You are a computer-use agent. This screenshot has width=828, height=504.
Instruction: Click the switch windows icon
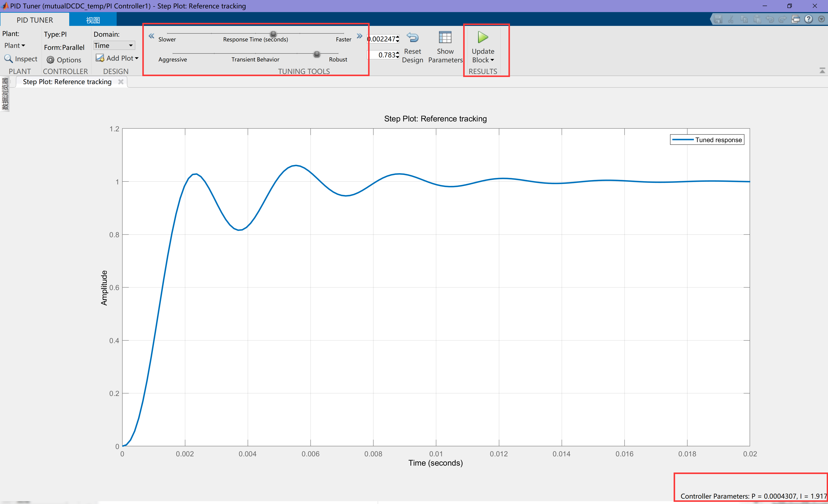click(795, 19)
